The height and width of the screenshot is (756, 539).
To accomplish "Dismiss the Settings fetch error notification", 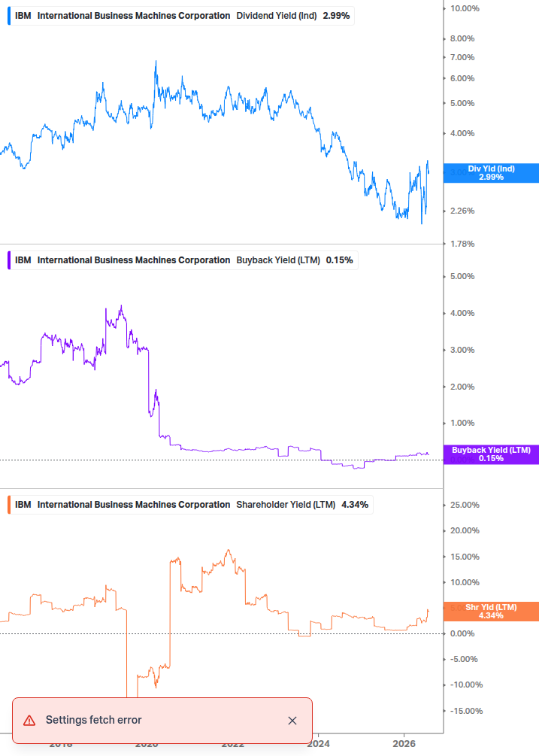I will 292,721.
